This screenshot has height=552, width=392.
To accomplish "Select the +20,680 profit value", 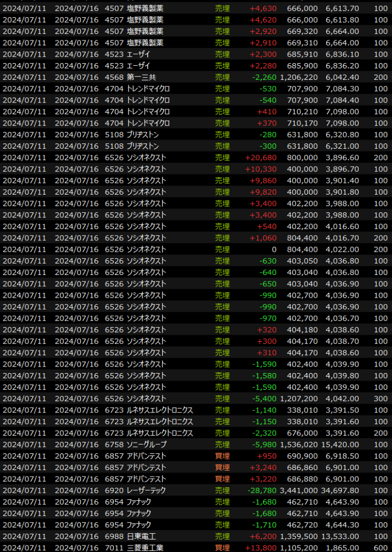I will [261, 157].
